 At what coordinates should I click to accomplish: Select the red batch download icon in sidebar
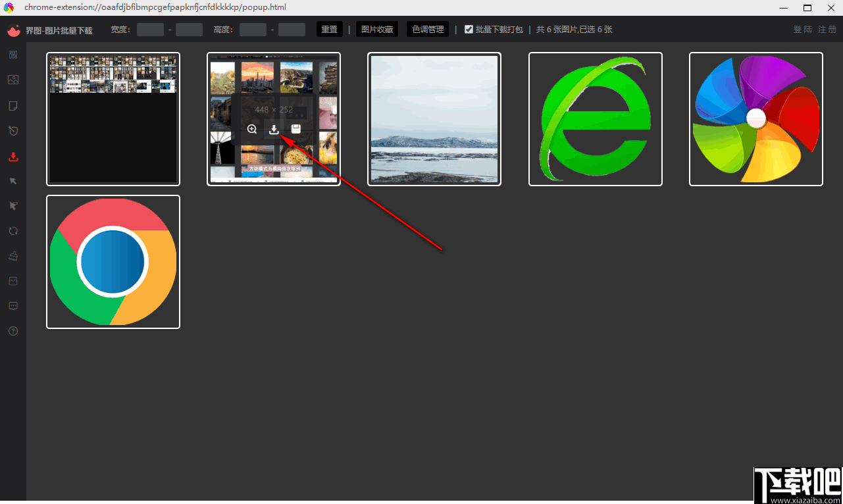[13, 157]
